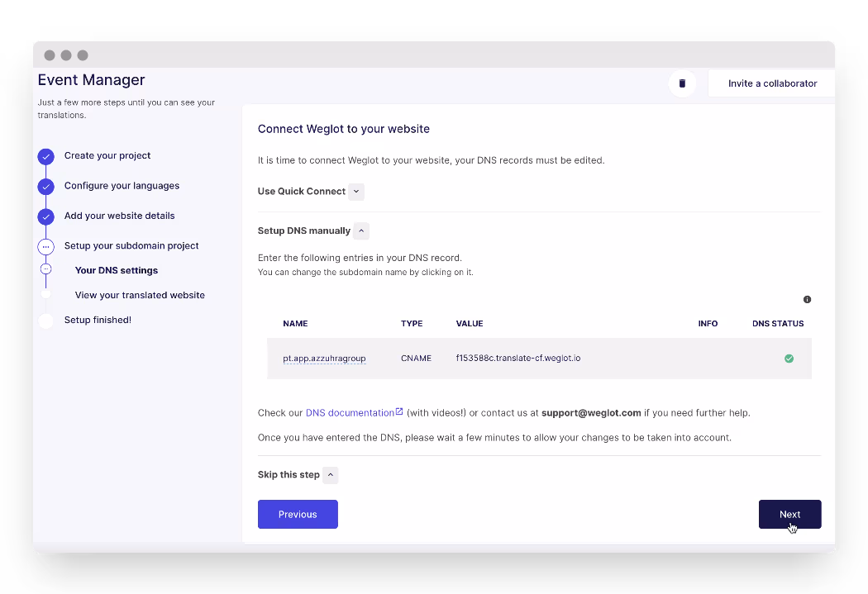Edit the pt.app.azzuhragroup subdomain name
This screenshot has height=594, width=868.
324,359
